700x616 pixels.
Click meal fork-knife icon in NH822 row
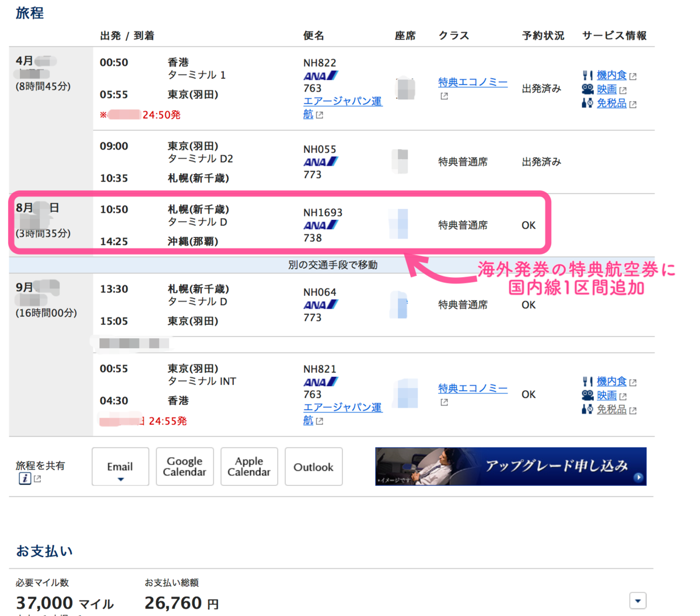click(x=587, y=75)
